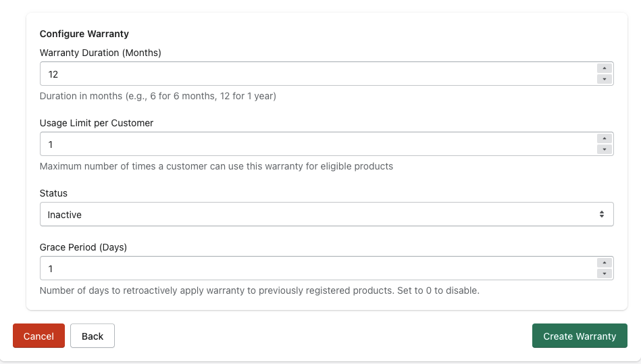The height and width of the screenshot is (364, 641).
Task: Click the Configure Warranty heading
Action: point(84,34)
